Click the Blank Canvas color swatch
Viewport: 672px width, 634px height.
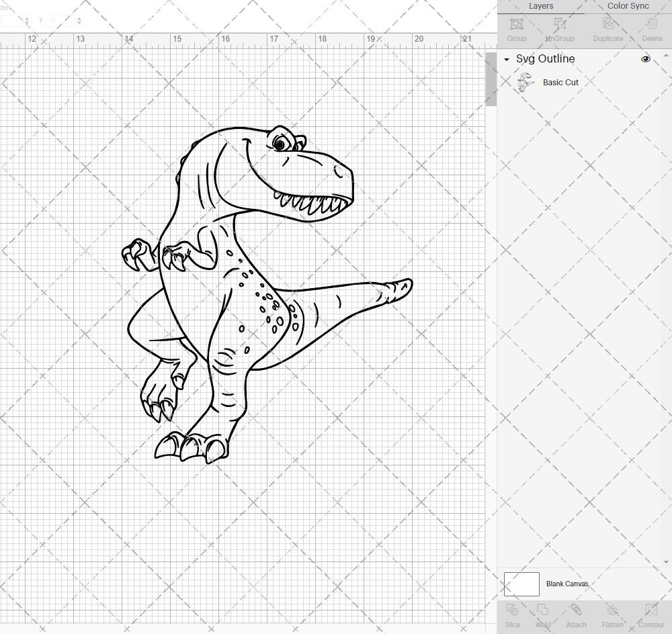(521, 584)
